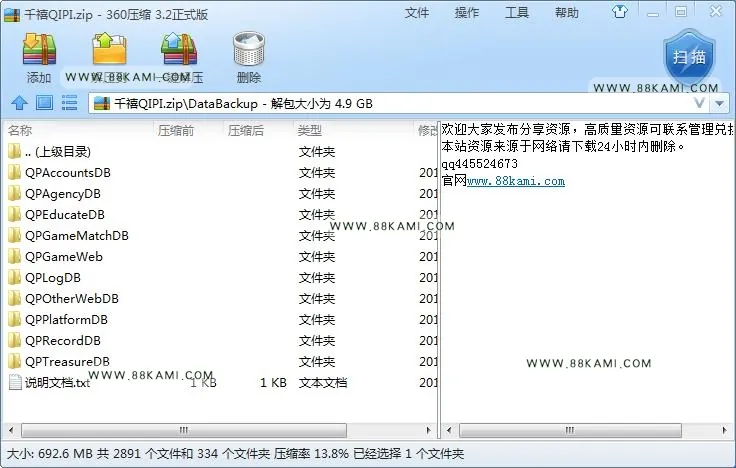This screenshot has width=736, height=468.
Task: Open the 帮助 menu
Action: coord(567,13)
